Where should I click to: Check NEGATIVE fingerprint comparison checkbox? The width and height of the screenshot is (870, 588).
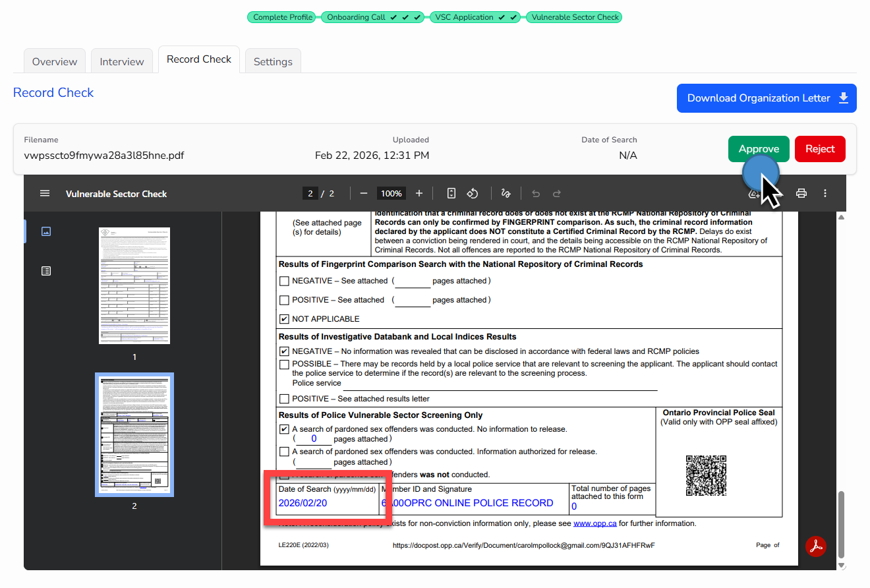tap(284, 281)
